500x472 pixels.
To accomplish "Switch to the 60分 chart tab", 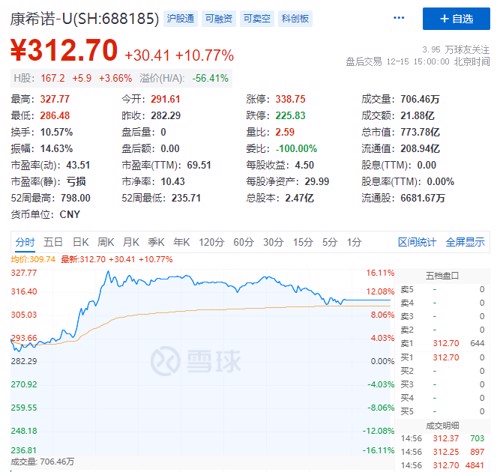I will click(x=244, y=242).
